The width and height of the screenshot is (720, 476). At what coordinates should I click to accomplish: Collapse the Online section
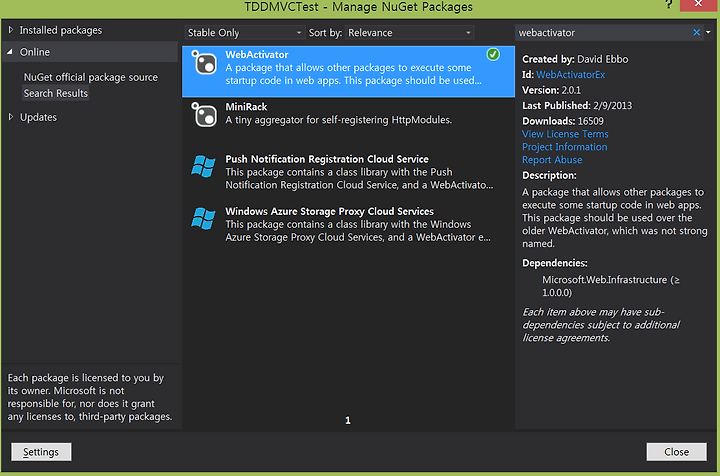pyautogui.click(x=10, y=52)
